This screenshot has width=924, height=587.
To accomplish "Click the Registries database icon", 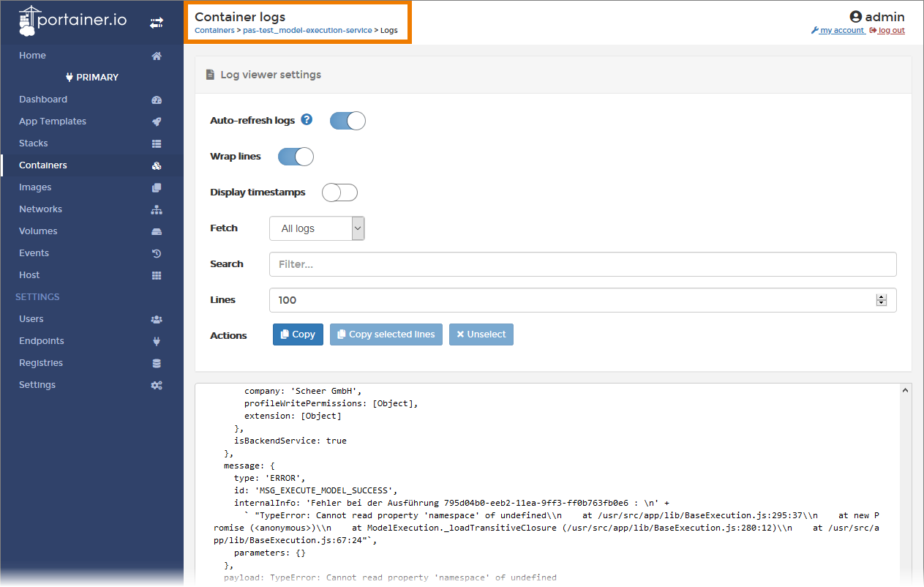I will [x=157, y=363].
